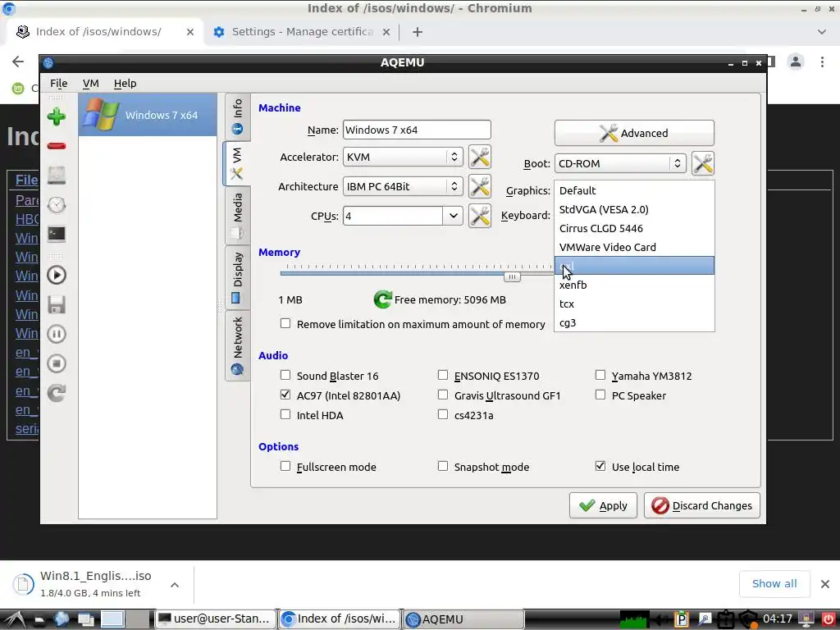
Task: Expand Win8.1 iso download options chevron
Action: 175,584
